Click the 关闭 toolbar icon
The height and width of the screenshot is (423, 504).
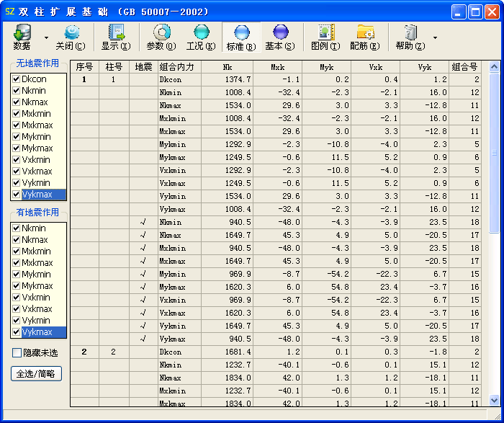(x=71, y=32)
